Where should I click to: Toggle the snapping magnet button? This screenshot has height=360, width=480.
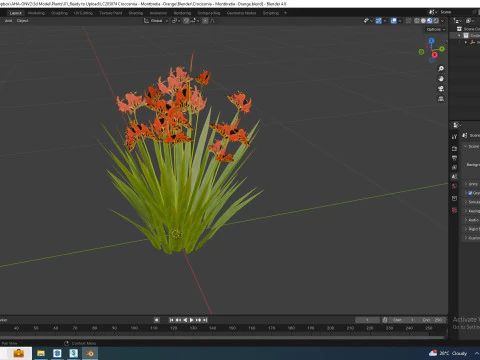tap(186, 21)
